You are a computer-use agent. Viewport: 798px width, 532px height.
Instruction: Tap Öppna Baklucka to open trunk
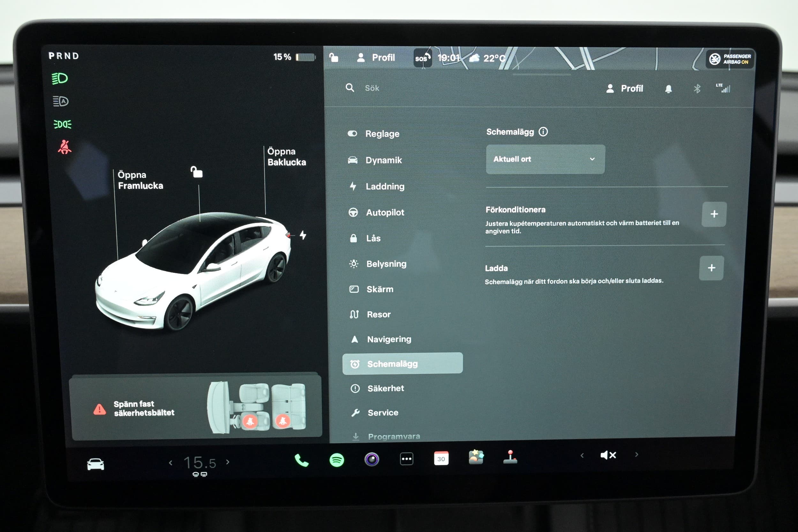click(286, 157)
